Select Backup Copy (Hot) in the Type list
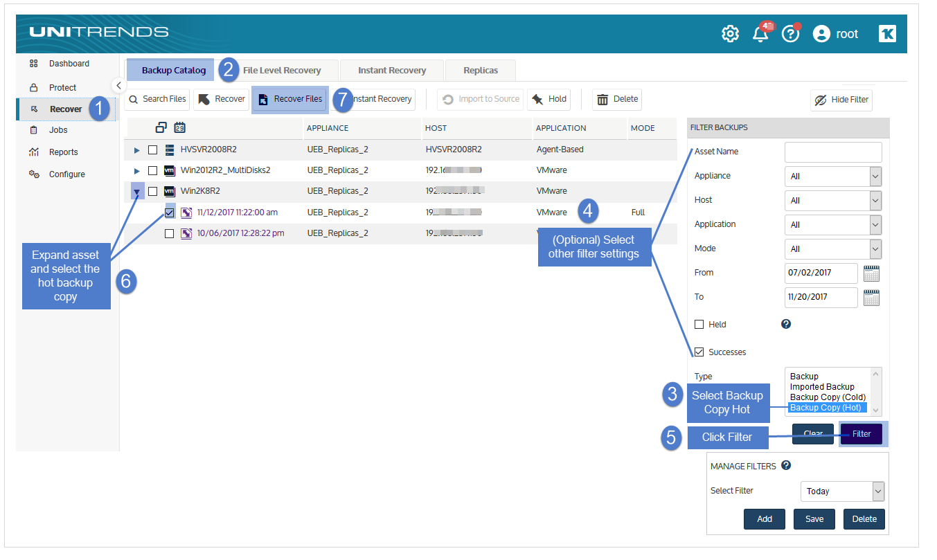This screenshot has height=560, width=937. pyautogui.click(x=828, y=408)
